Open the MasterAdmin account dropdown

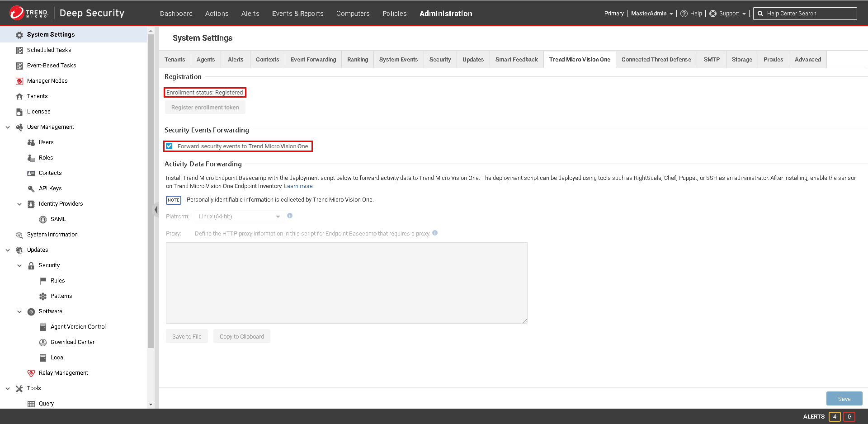coord(651,14)
